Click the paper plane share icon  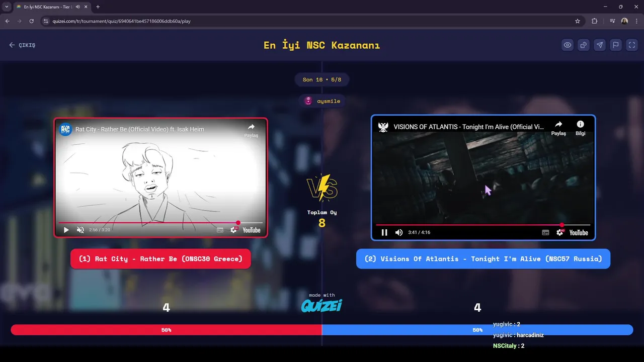click(x=600, y=45)
